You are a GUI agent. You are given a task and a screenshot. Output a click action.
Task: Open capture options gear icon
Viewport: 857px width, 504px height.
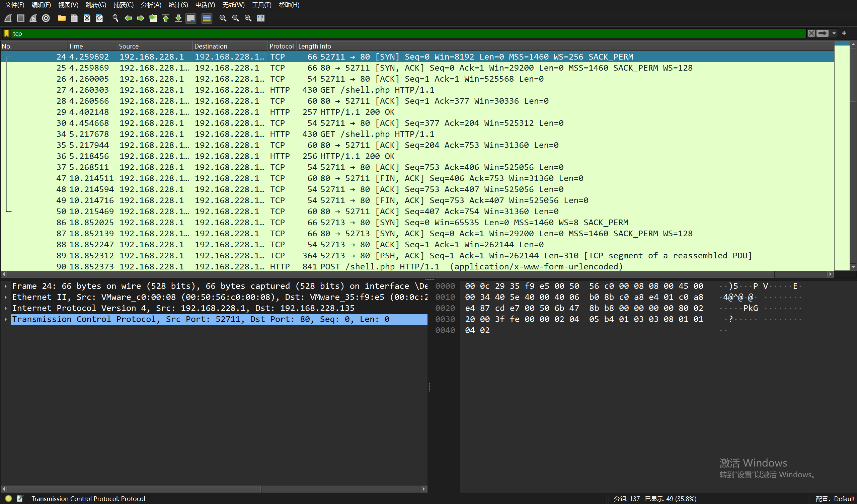(46, 18)
